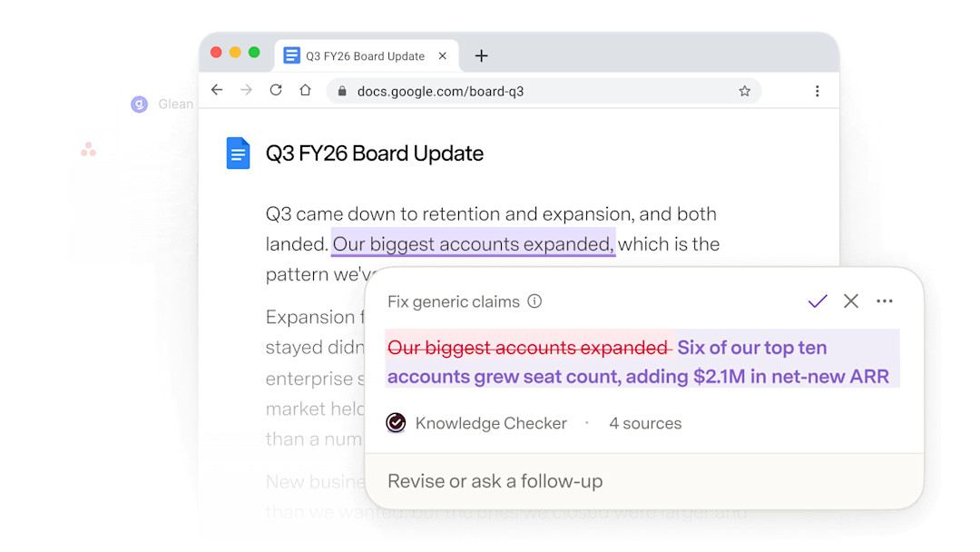Navigate back with the left arrow
The height and width of the screenshot is (552, 980).
point(217,90)
